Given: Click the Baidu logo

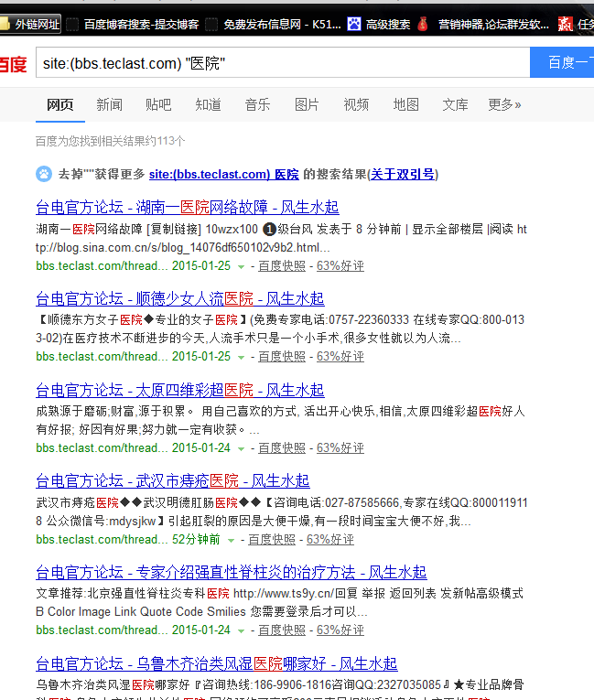Looking at the screenshot, I should coord(13,64).
